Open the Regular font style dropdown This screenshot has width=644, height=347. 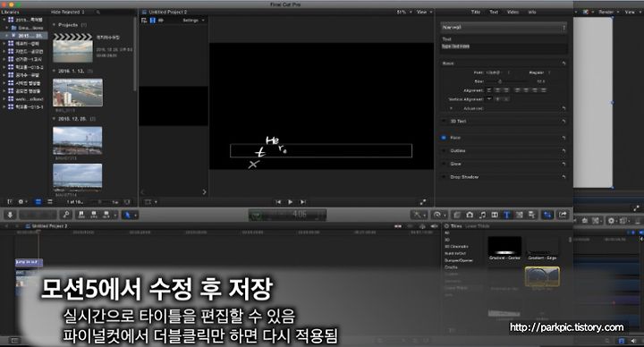pos(539,72)
